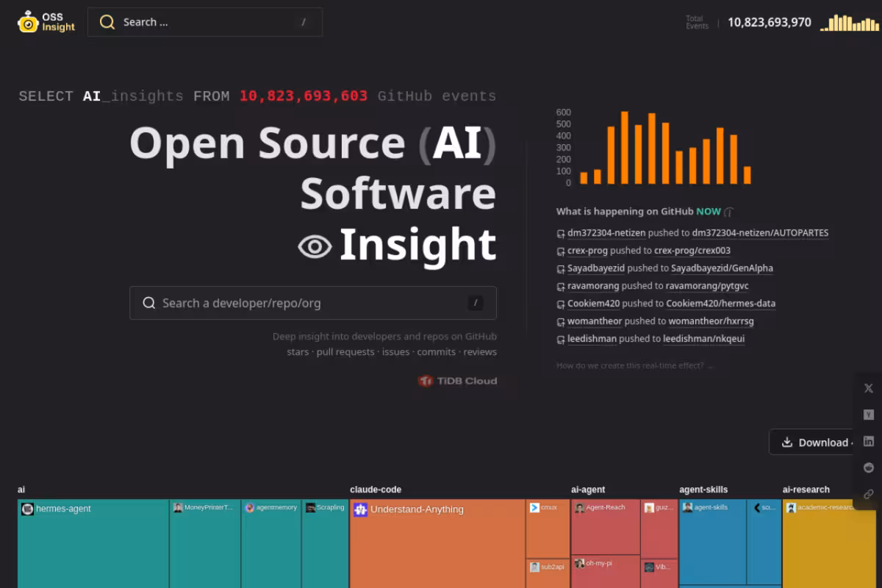Click the hermes-agent avatar icon

27,509
